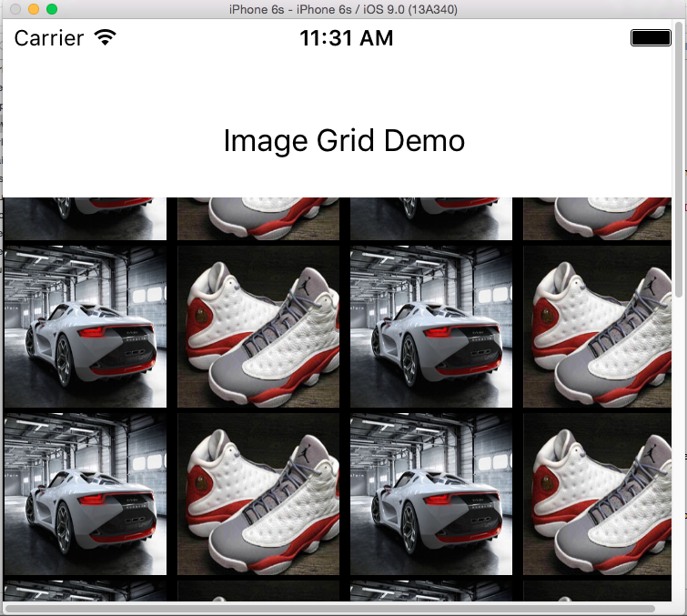Minimize the simulator window with yellow button
This screenshot has height=616, width=687.
[34, 9]
